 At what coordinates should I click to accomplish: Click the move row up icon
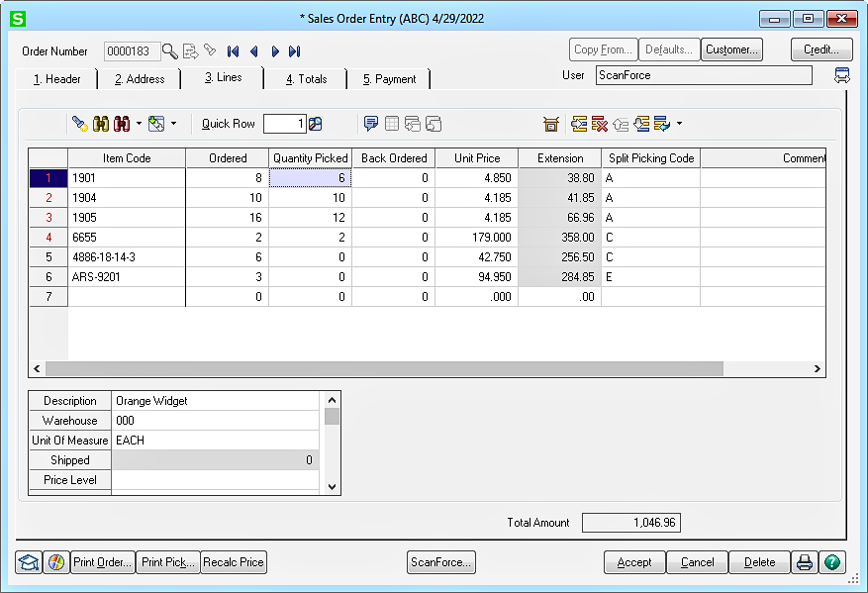[621, 125]
